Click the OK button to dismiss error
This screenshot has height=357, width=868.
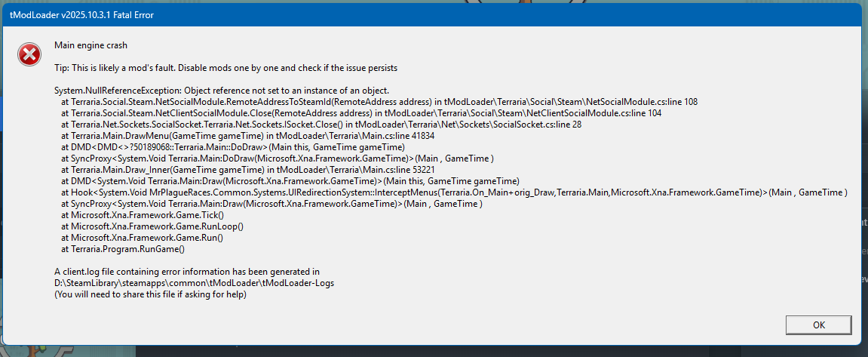[819, 325]
